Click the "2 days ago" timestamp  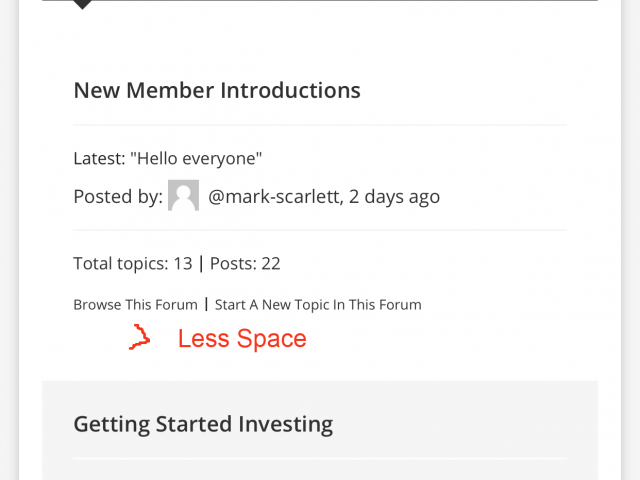point(394,197)
